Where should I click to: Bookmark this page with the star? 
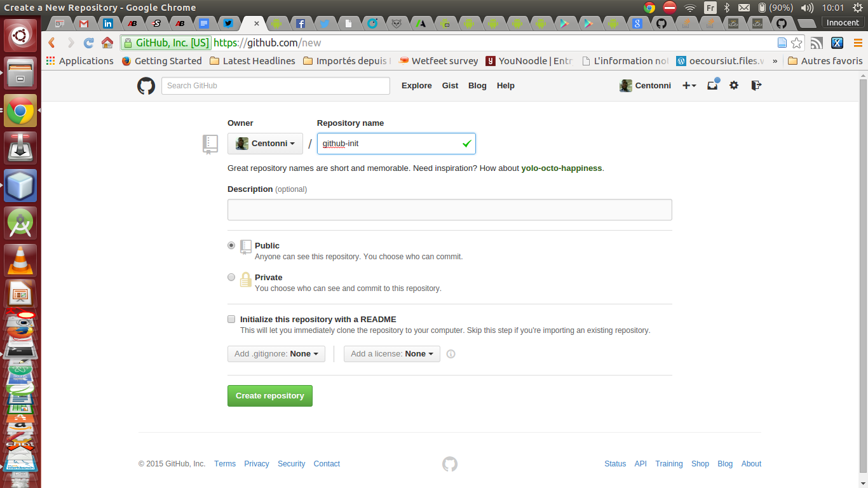pos(797,43)
